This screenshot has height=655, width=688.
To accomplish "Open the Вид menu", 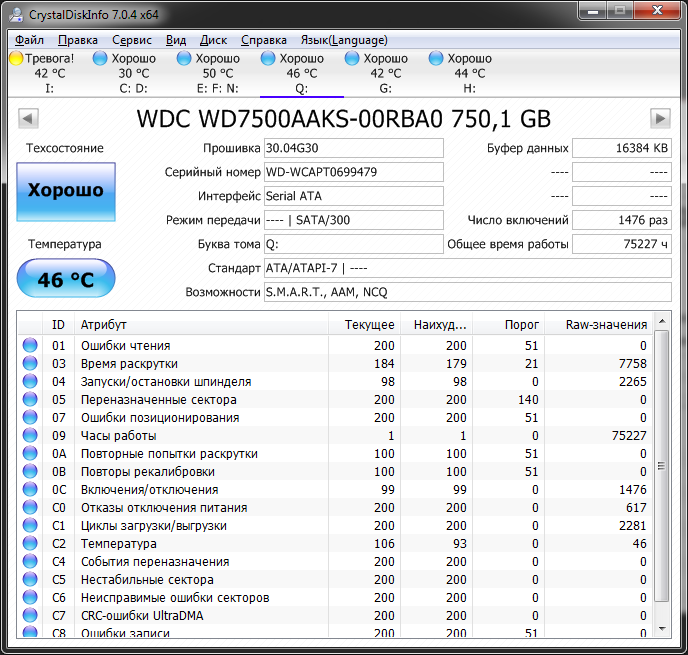I will 176,40.
